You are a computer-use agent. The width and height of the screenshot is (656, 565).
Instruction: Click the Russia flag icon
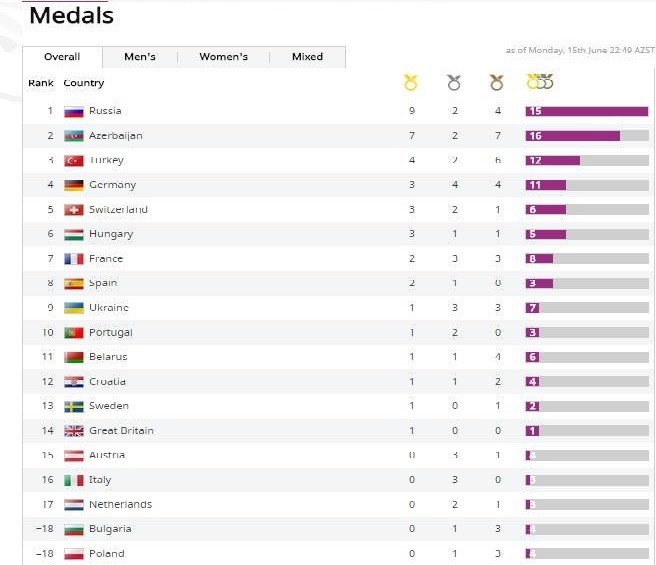point(73,111)
